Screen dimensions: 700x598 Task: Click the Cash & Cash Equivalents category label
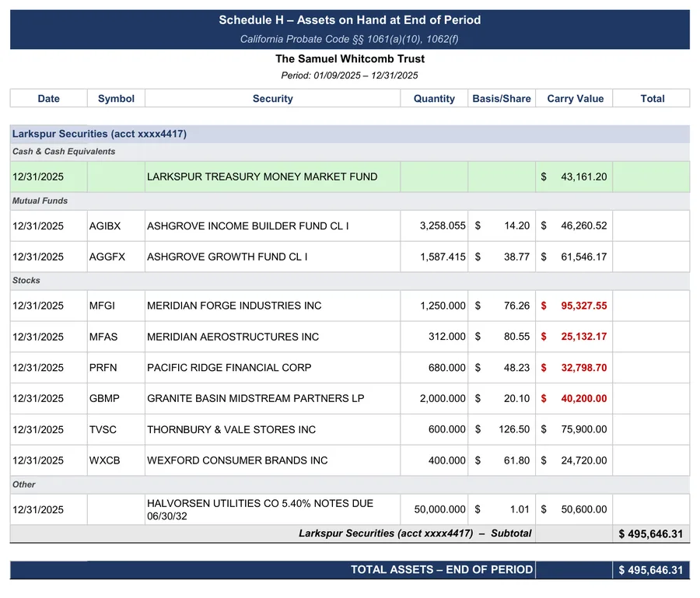tap(64, 152)
